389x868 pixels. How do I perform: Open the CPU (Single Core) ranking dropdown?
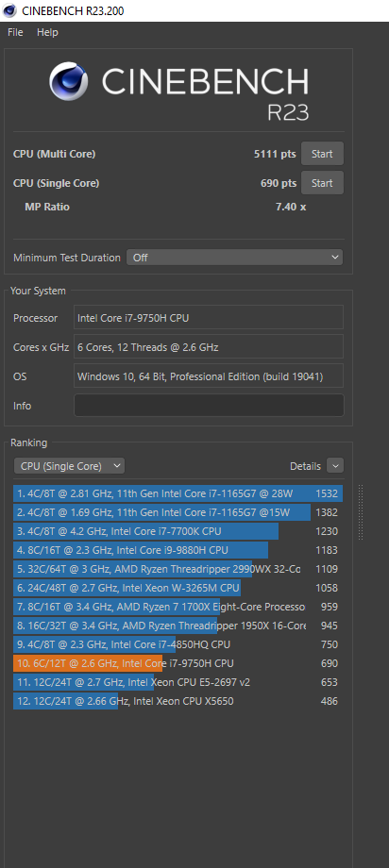[x=69, y=466]
